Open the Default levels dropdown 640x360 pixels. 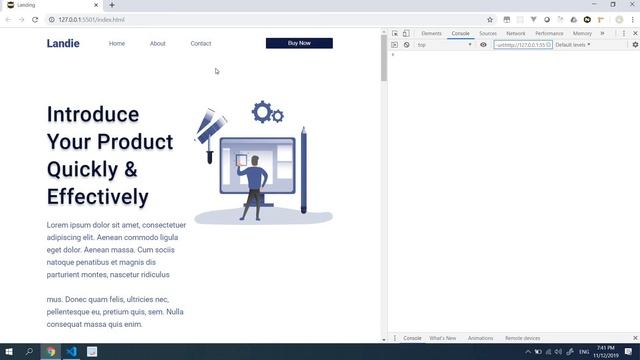point(573,45)
